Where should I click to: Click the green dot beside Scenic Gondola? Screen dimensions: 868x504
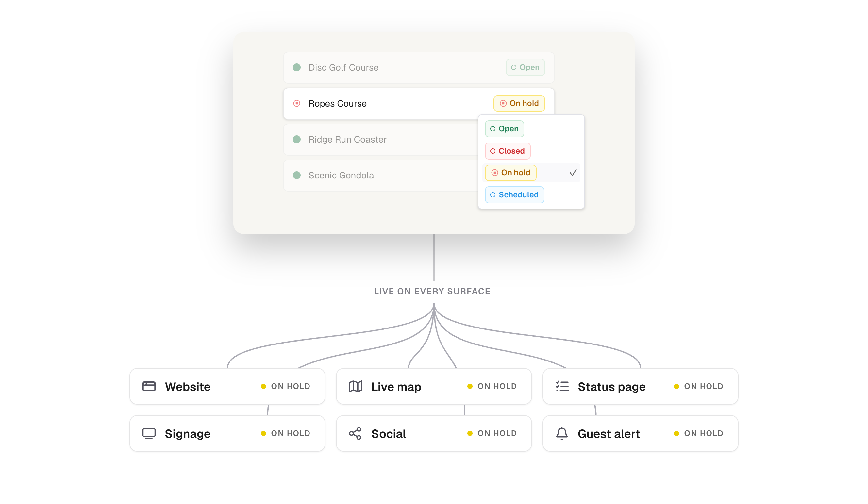[296, 175]
